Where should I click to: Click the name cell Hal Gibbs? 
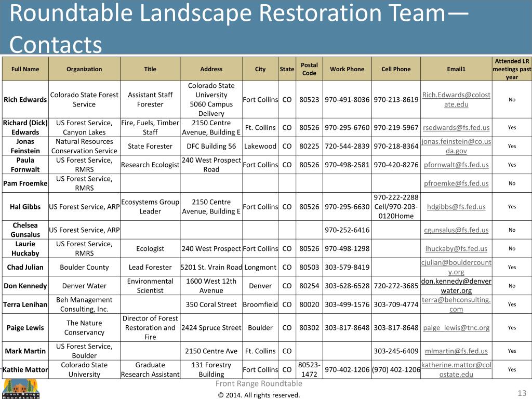[25, 207]
